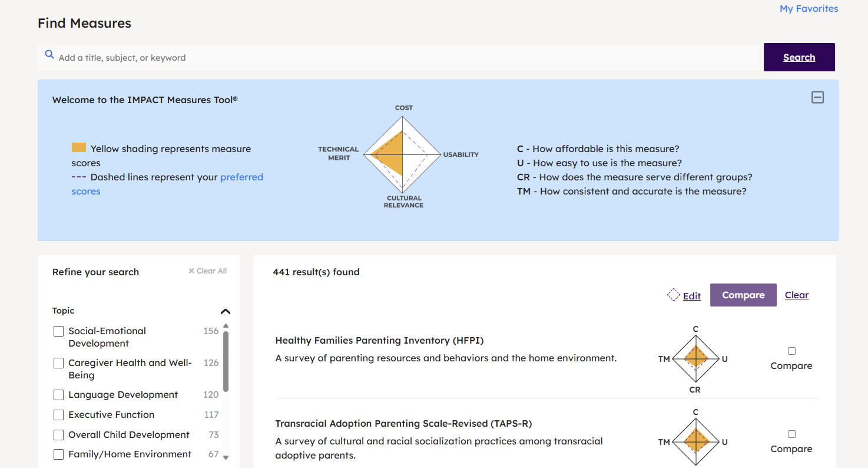
Task: Click the search magnifier icon
Action: pos(49,55)
